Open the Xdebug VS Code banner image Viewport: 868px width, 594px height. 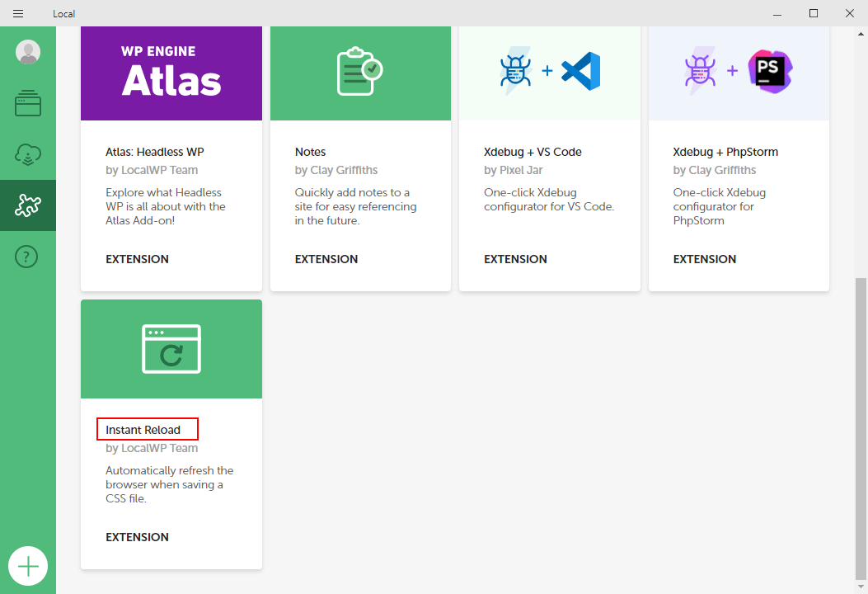(x=549, y=73)
